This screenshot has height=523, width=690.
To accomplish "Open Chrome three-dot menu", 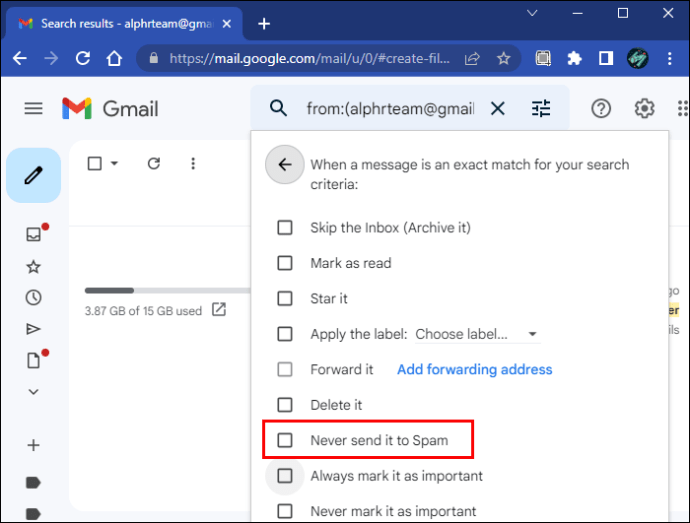I will 669,58.
